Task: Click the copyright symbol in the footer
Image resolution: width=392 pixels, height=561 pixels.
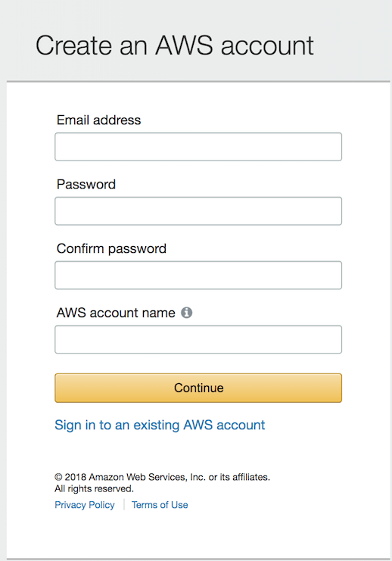Action: [59, 477]
